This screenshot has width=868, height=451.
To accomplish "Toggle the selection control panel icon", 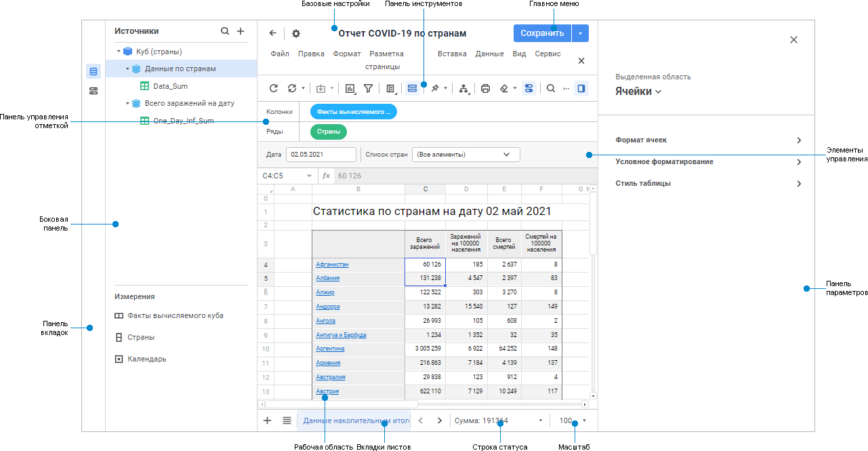I will pyautogui.click(x=412, y=88).
